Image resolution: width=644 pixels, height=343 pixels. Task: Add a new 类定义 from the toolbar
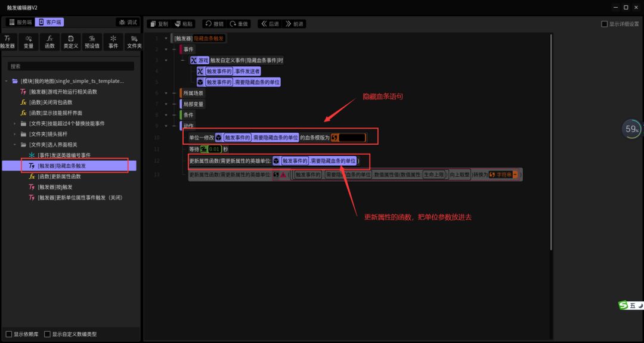coord(71,42)
